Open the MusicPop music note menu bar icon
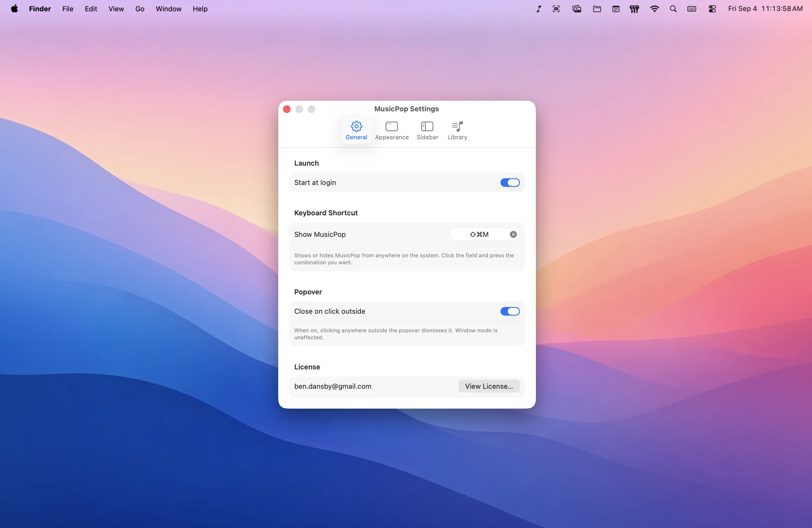The height and width of the screenshot is (528, 812). pyautogui.click(x=539, y=9)
